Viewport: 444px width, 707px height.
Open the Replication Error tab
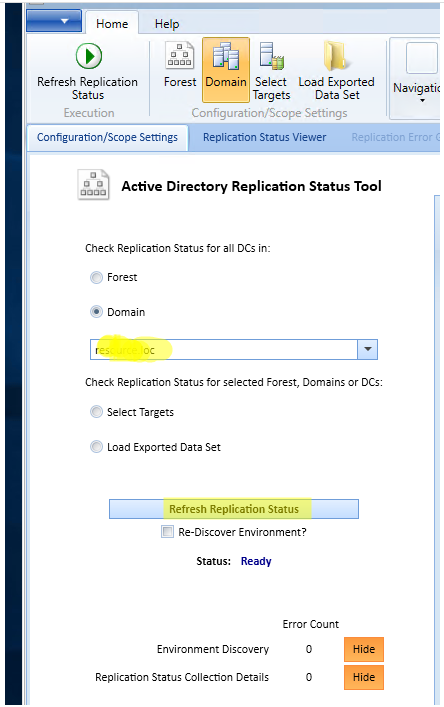(395, 137)
